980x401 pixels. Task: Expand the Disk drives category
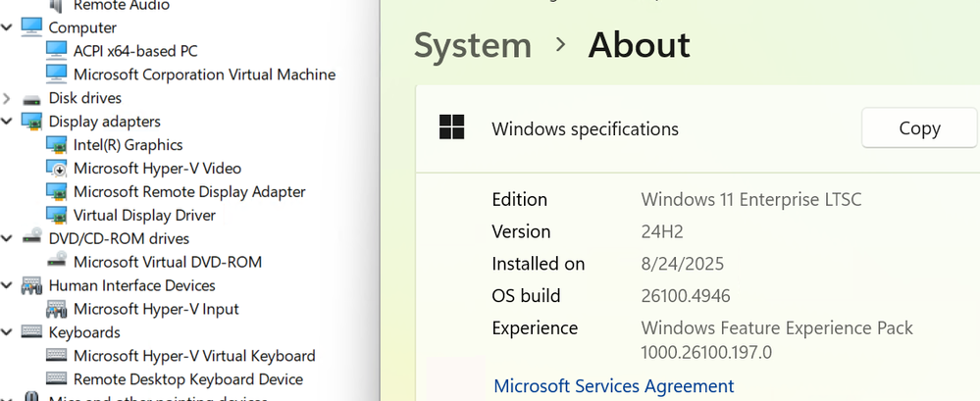pos(8,98)
